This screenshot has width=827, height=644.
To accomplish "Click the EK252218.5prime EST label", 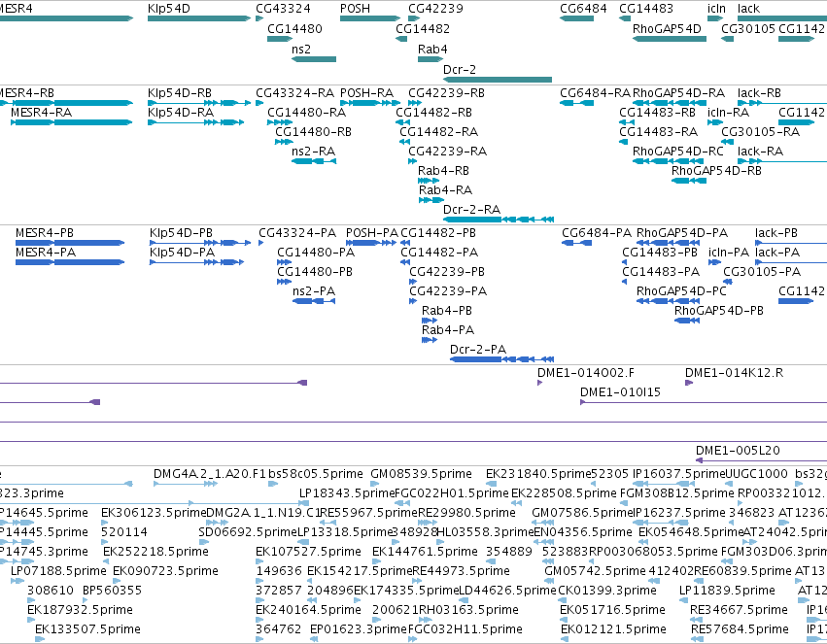I will pos(155,552).
